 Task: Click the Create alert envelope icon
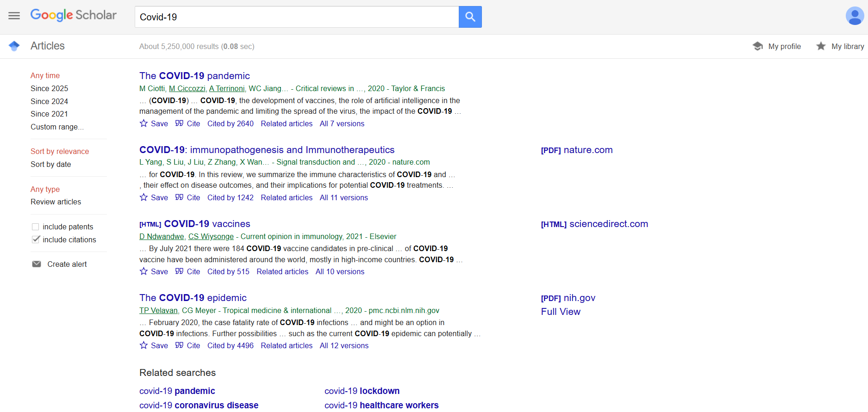[37, 264]
